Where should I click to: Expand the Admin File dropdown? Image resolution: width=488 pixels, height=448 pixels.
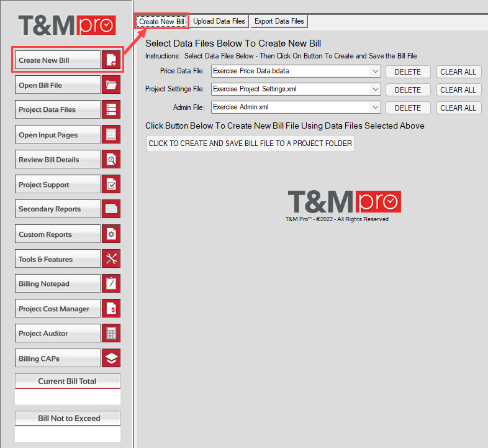tap(376, 107)
